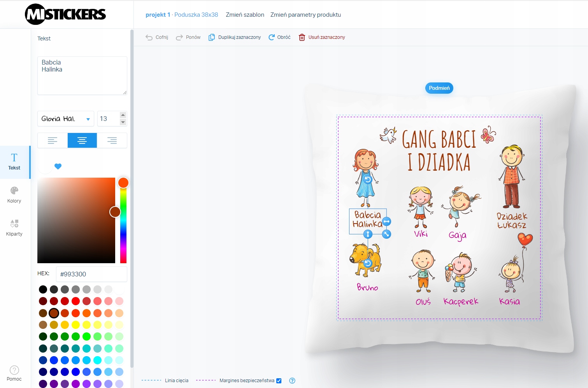This screenshot has width=588, height=388.
Task: Open the Pomoc question mark icon
Action: [x=14, y=370]
